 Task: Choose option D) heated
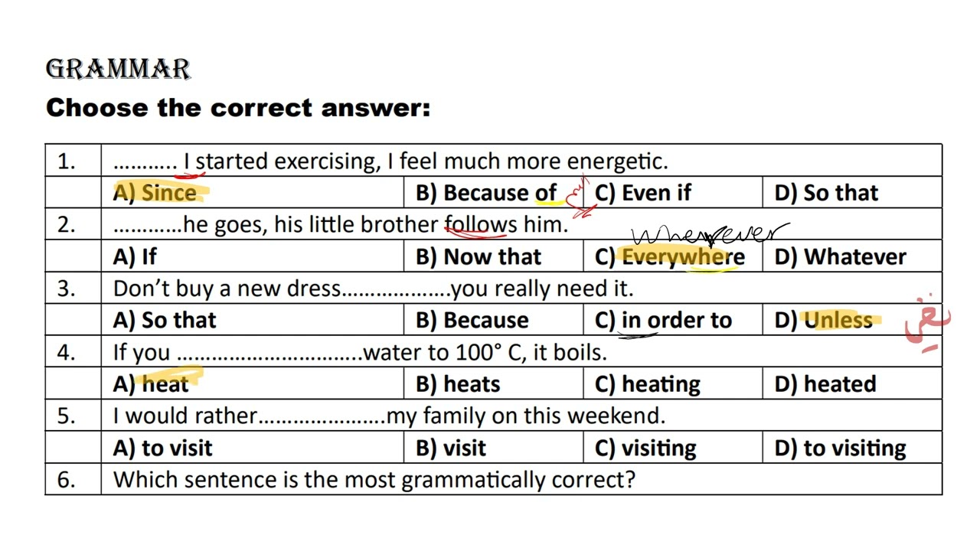[825, 383]
